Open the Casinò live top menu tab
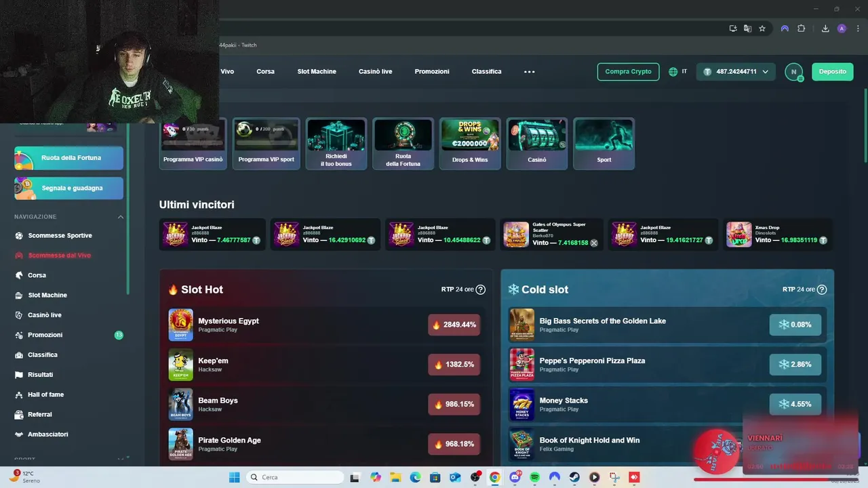Screen dimensions: 868x488 [375, 72]
